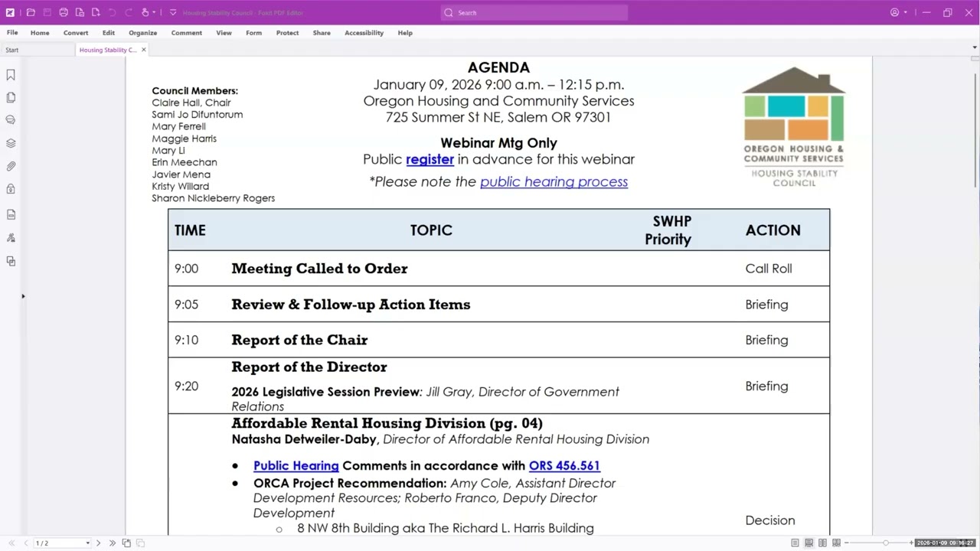Screen dimensions: 980x551
Task: Click the Foxit application logo icon
Action: pyautogui.click(x=10, y=12)
